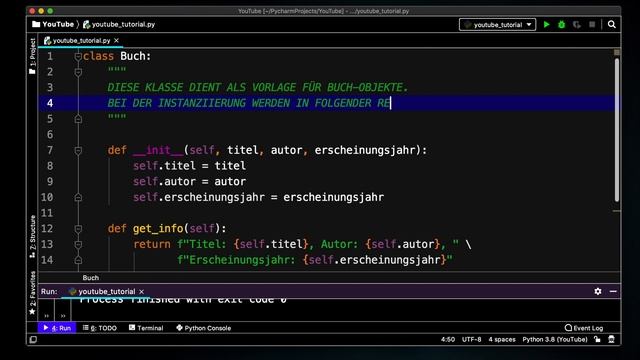Click self.autor = autor on line 9
This screenshot has height=360, width=640.
pyautogui.click(x=189, y=182)
